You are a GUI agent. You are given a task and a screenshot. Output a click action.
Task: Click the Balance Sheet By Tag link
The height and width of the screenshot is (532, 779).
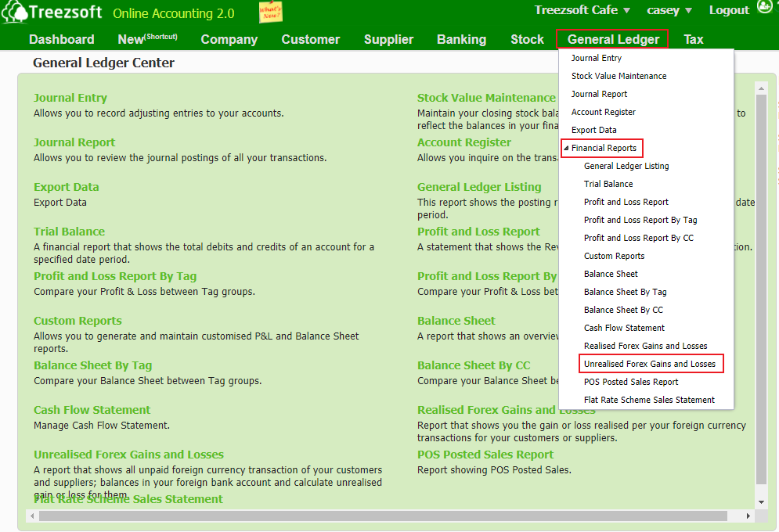tap(92, 365)
